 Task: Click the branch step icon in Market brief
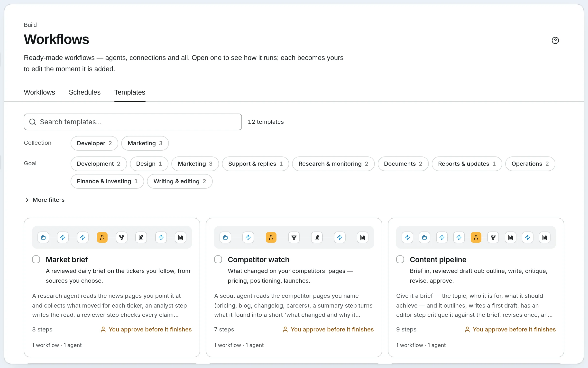click(122, 237)
